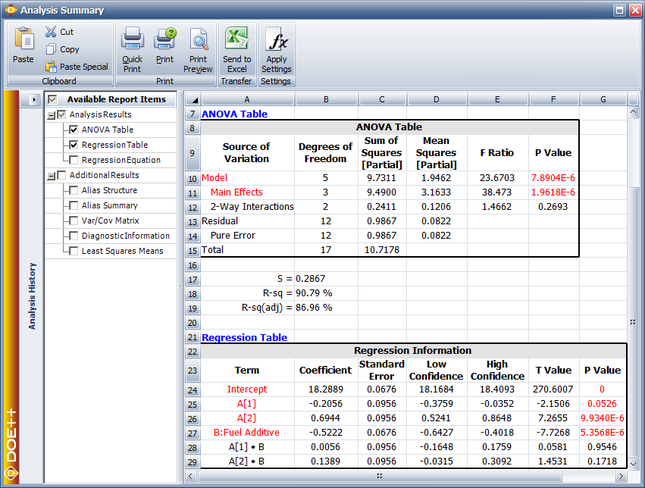Select column header C in spreadsheet

(381, 100)
